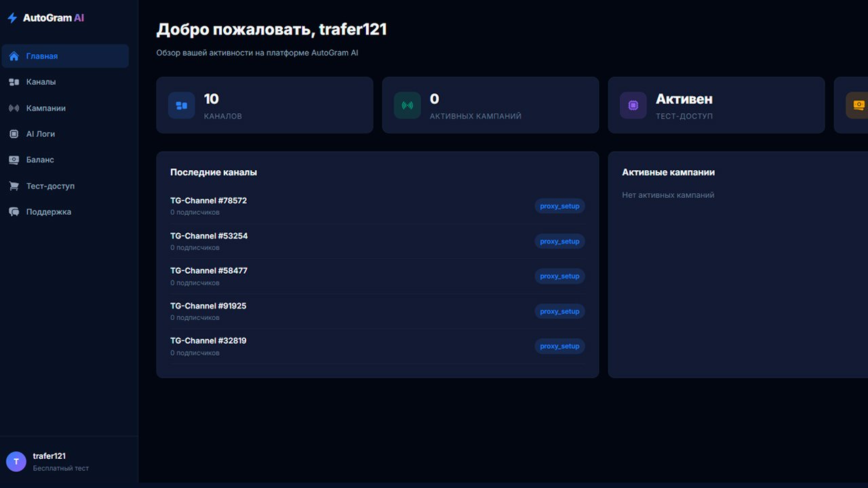Open the Баланс wallet icon
Viewport: 868px width, 488px height.
tap(14, 160)
